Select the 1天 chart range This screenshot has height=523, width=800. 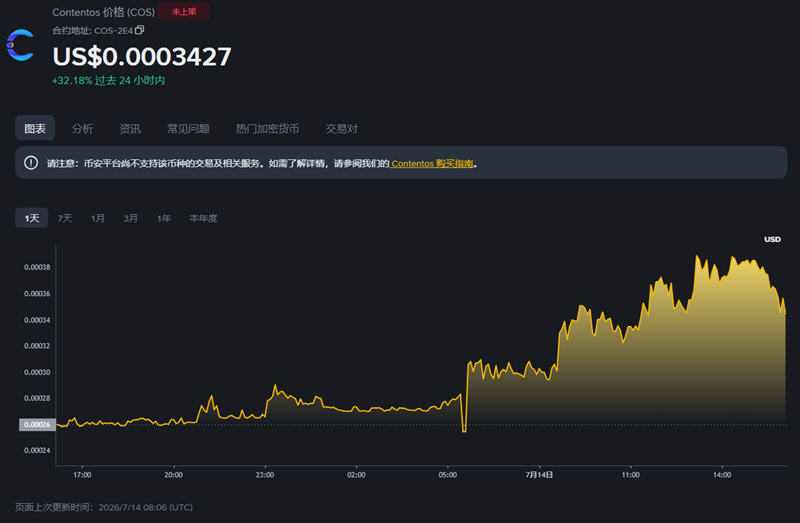pyautogui.click(x=32, y=218)
